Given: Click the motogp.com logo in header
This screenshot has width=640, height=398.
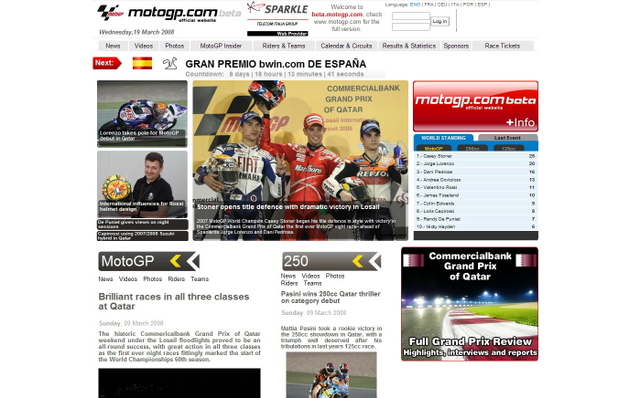Looking at the screenshot, I should (x=169, y=13).
